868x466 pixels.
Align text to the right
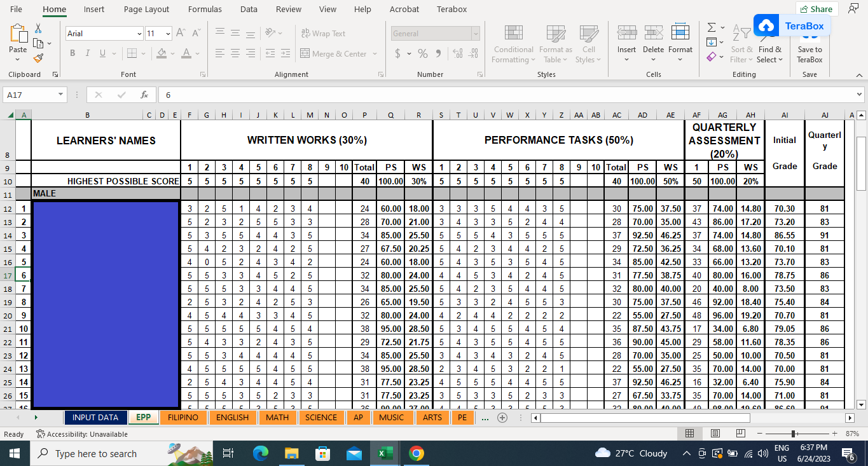point(251,53)
